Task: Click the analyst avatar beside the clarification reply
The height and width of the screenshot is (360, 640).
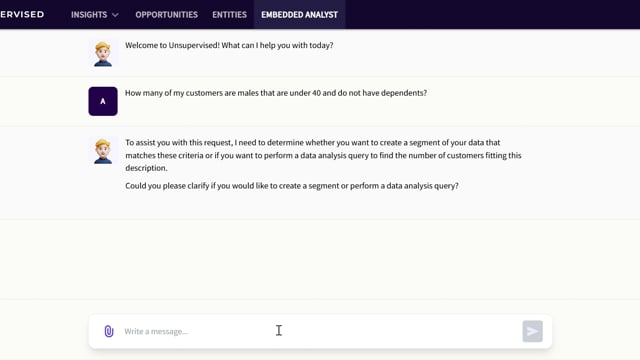Action: pos(103,151)
